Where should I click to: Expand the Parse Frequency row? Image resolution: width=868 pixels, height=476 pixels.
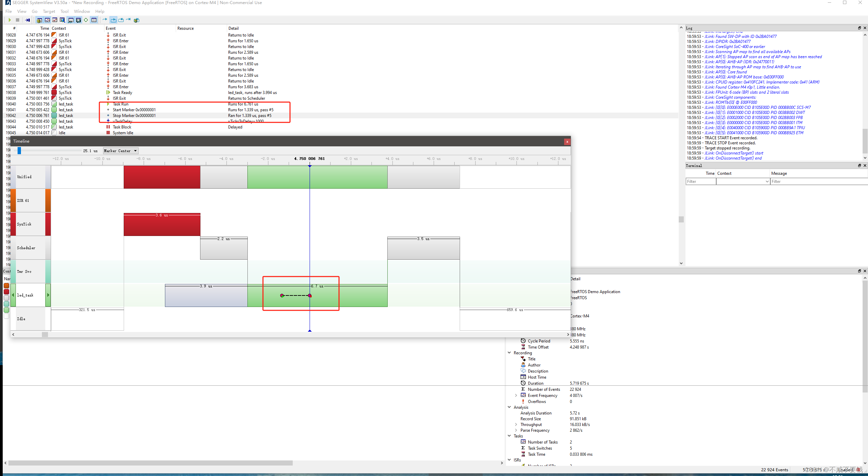pos(516,430)
